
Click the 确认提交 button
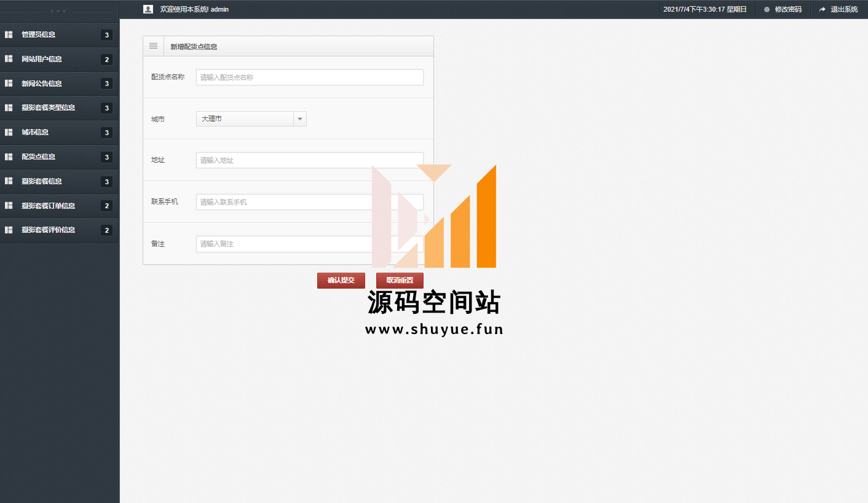(341, 280)
